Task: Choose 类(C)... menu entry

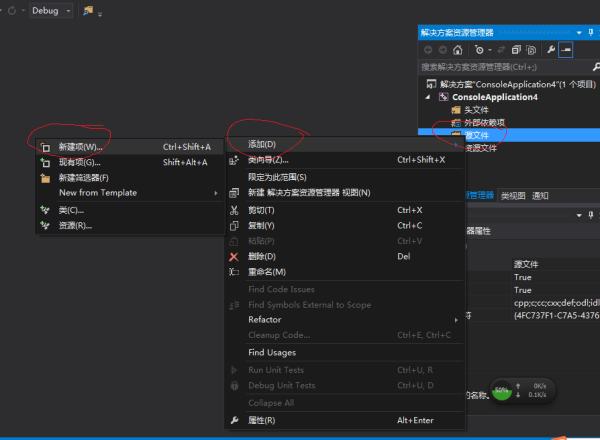Action: point(130,210)
